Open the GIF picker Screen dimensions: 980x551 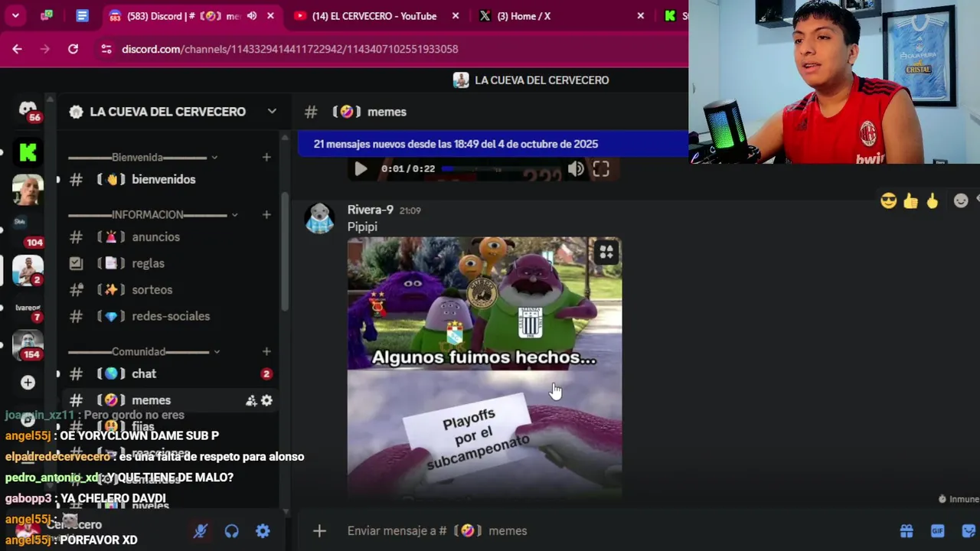[x=937, y=530]
